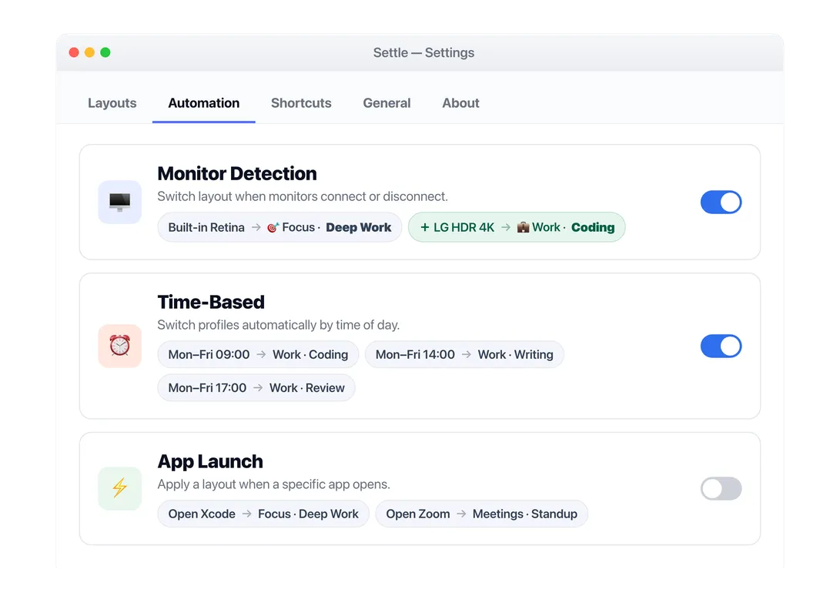This screenshot has height=616, width=840.
Task: Click the Mon–Fri 14:00 Work Writing chip
Action: coord(464,355)
